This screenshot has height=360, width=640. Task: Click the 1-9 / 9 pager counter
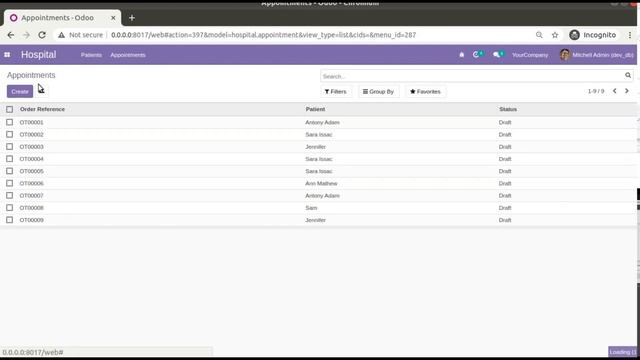596,91
